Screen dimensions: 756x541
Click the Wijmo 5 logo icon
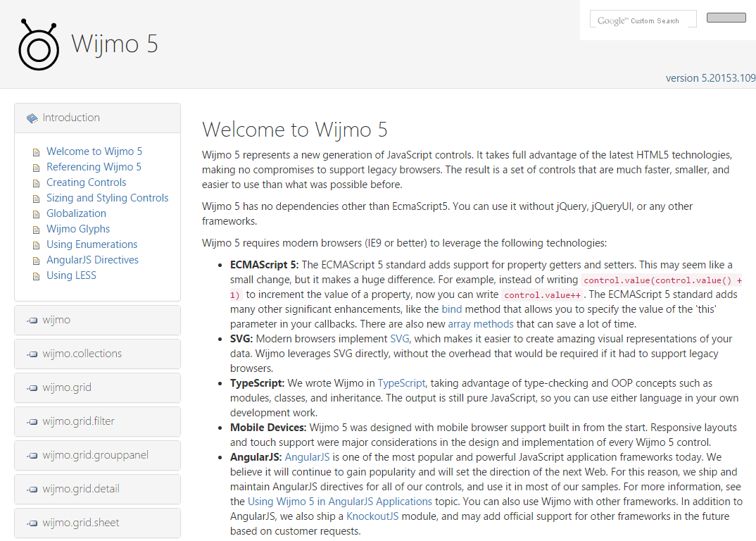point(39,45)
